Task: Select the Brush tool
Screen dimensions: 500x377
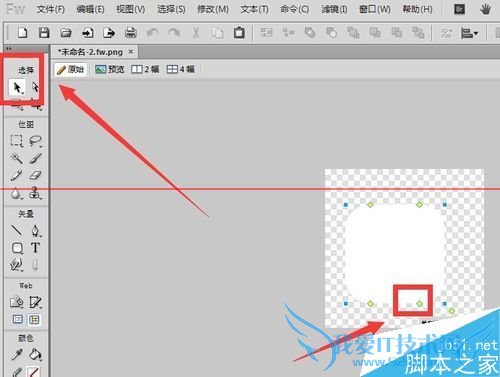Action: click(x=35, y=158)
